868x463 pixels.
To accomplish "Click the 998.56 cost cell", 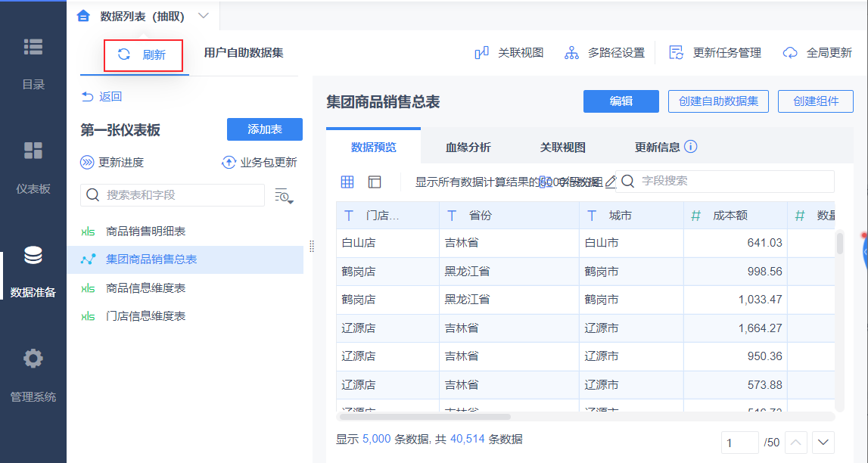I will point(736,272).
